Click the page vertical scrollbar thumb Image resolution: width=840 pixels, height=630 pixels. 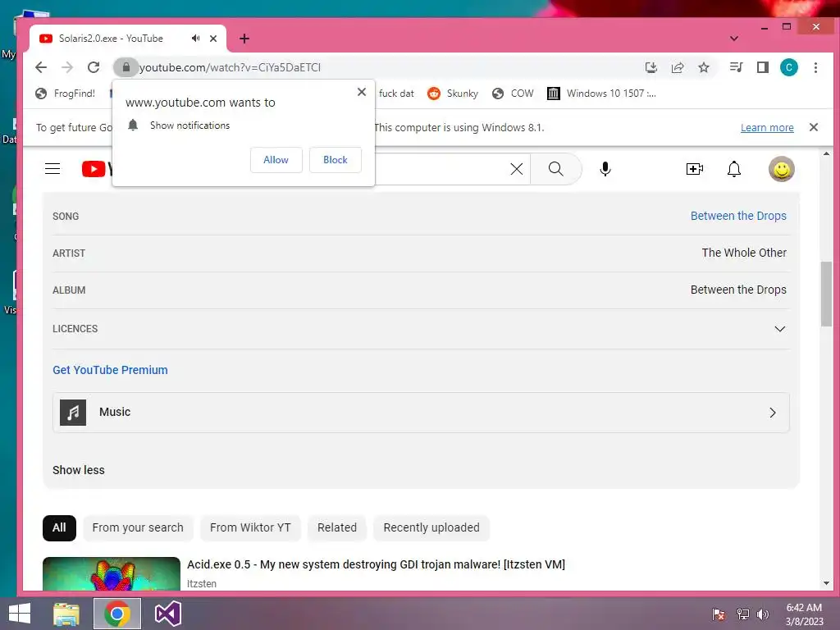coord(826,294)
